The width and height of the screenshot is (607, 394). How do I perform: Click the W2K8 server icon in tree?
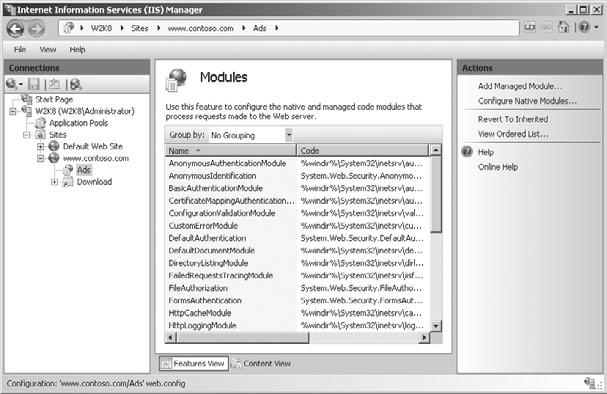27,111
